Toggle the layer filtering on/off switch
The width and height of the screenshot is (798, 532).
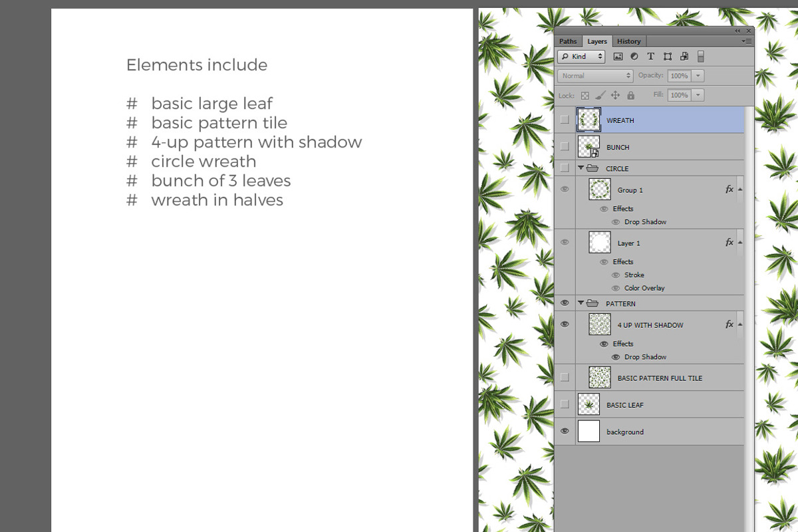pos(700,57)
